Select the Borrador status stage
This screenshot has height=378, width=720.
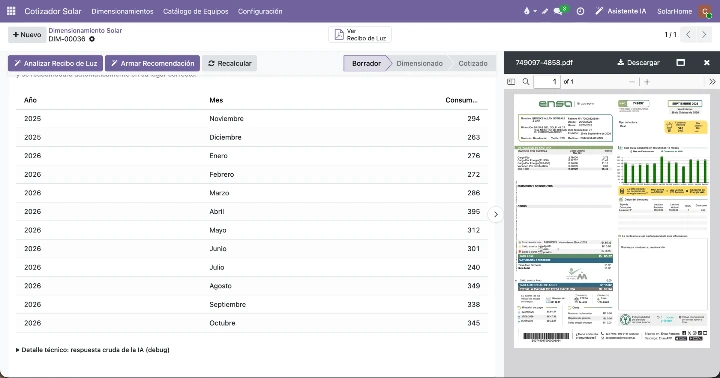pos(366,63)
